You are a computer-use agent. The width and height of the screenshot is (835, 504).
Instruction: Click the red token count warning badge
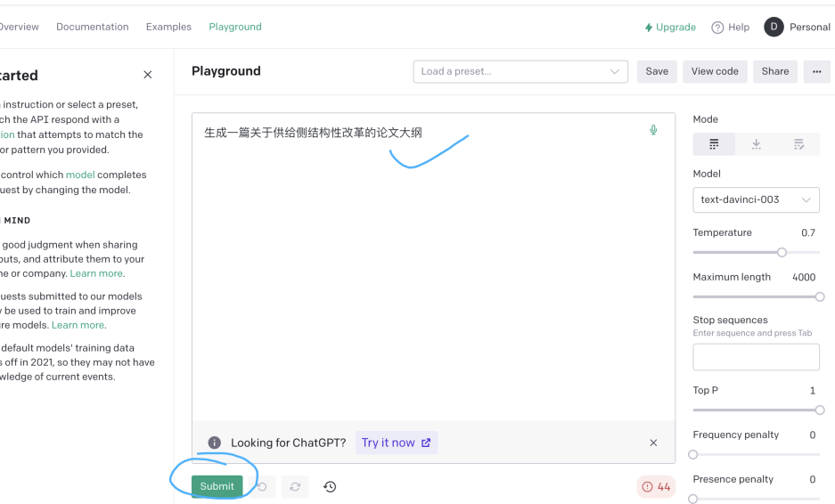656,487
